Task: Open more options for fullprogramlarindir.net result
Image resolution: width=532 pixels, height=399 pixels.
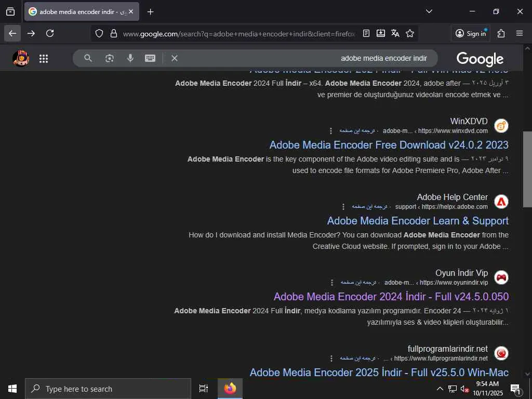Action: 331,358
